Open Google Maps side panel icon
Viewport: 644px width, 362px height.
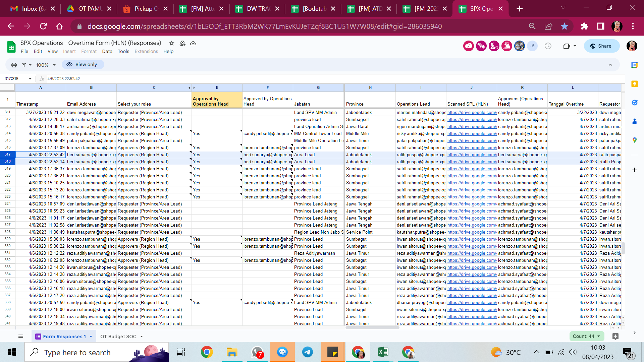click(634, 140)
